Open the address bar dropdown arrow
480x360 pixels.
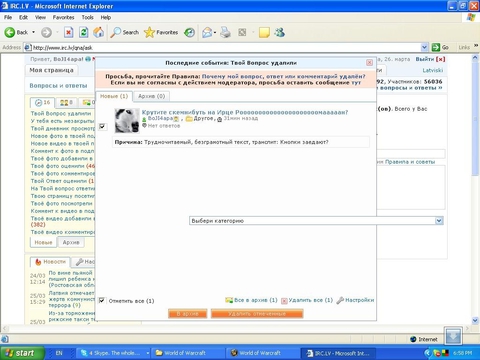point(424,47)
